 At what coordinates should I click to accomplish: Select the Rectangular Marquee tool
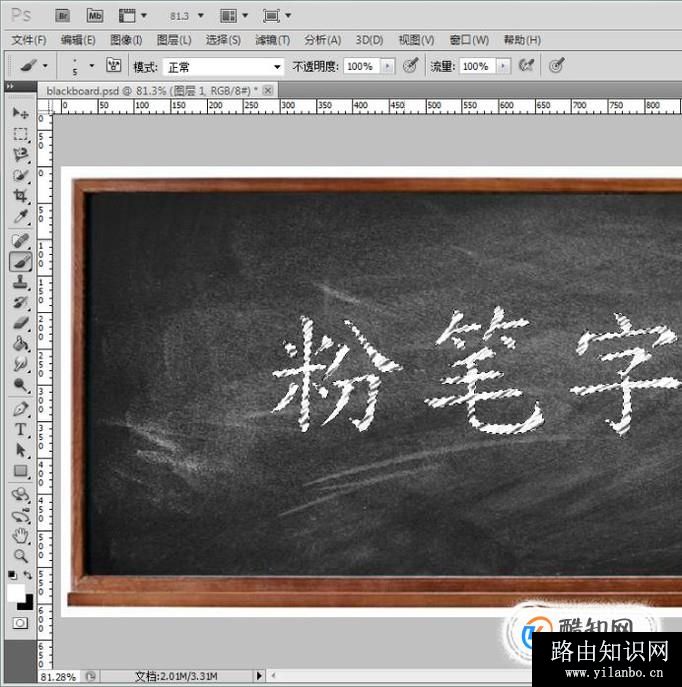tap(20, 134)
